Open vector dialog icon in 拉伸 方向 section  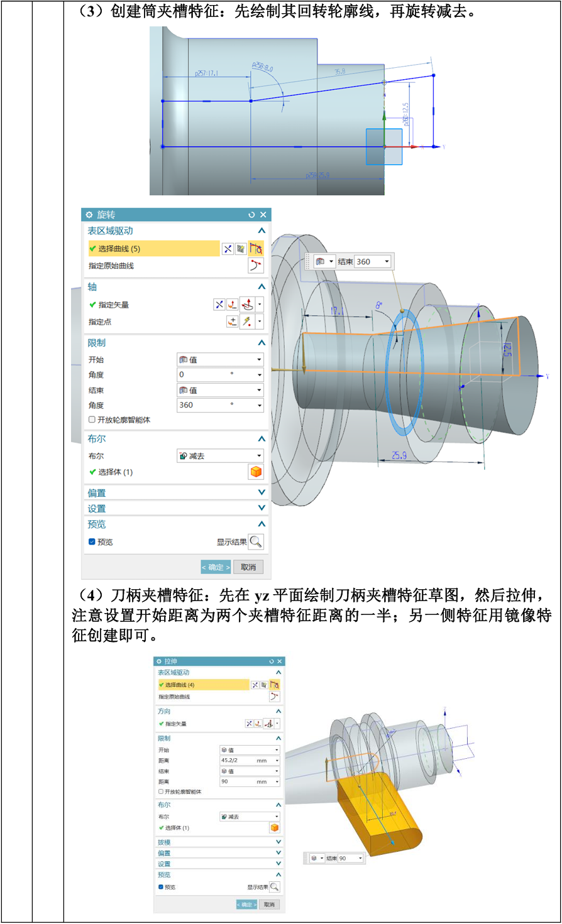click(258, 724)
